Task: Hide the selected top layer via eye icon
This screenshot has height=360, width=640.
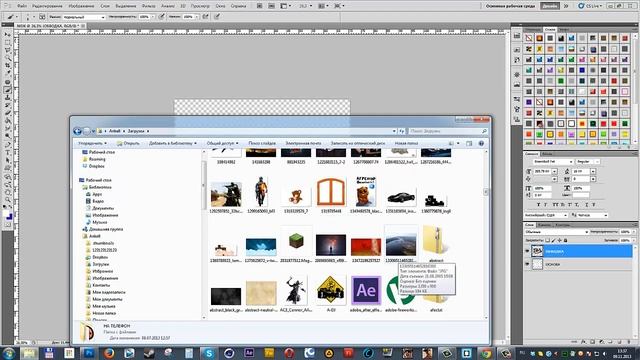Action: (527, 251)
